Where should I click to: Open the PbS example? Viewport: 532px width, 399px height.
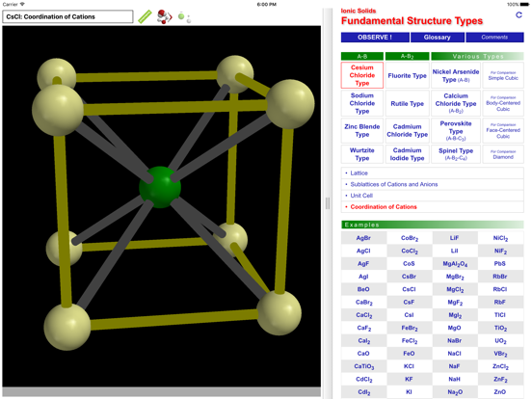click(x=500, y=264)
